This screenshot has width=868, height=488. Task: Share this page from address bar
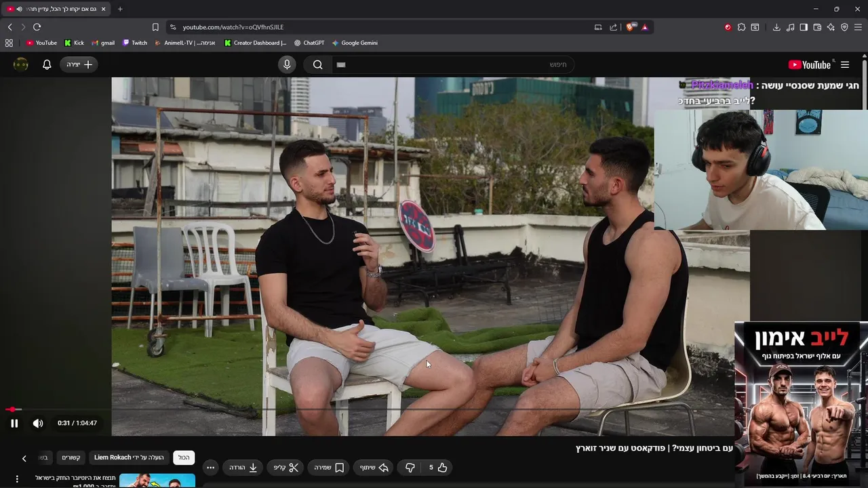(x=614, y=27)
